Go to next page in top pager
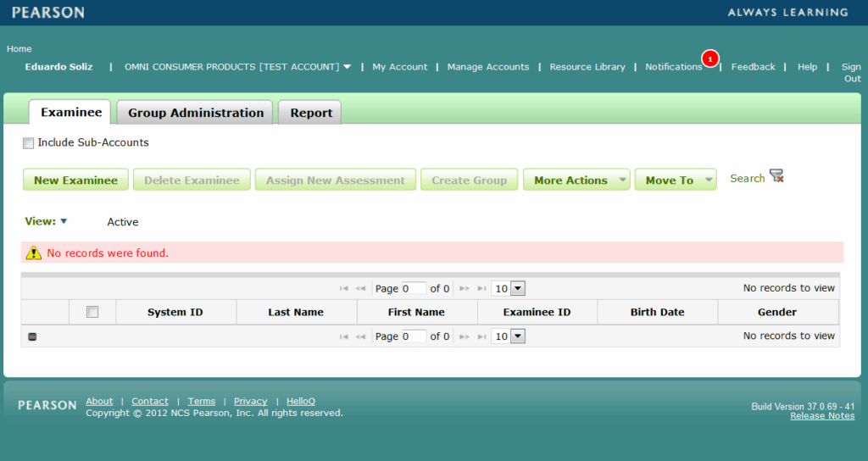This screenshot has width=868, height=461. click(465, 288)
